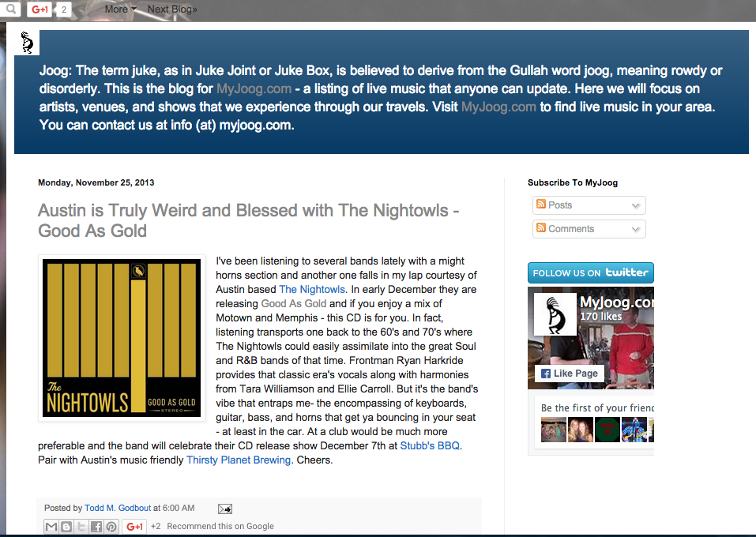
Task: Visit Stubb's BBQ link
Action: tap(430, 445)
